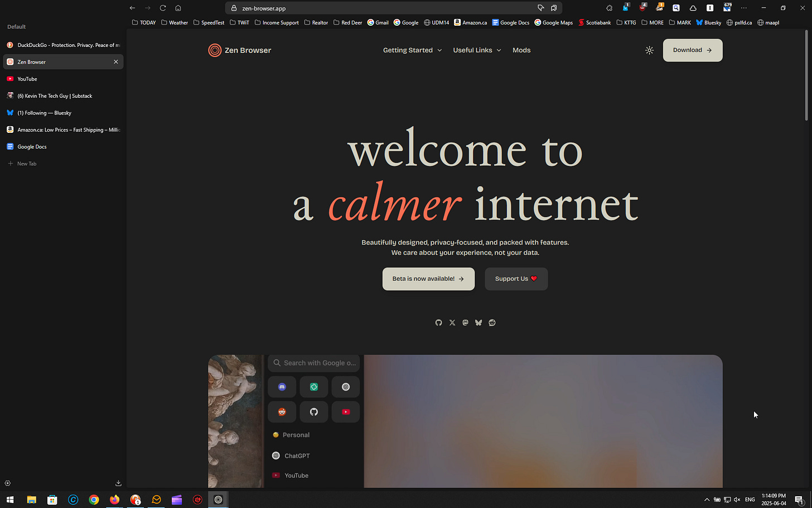Click the taskbar volume muted icon
Image resolution: width=812 pixels, height=508 pixels.
(x=737, y=500)
